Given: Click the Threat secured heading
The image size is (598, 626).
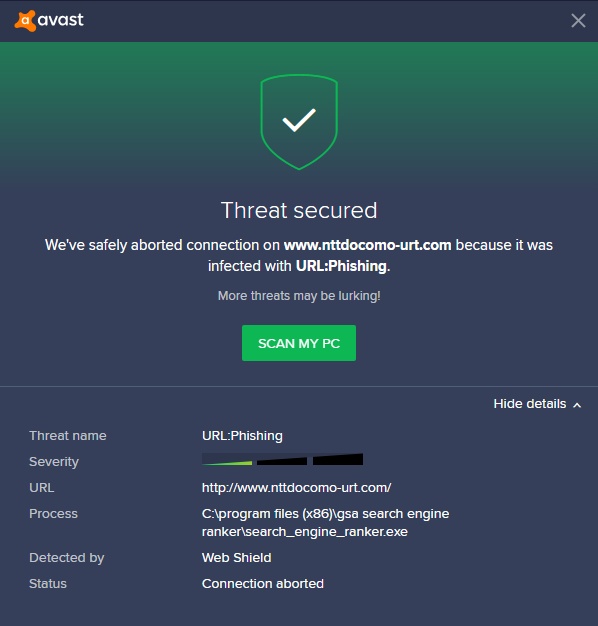Looking at the screenshot, I should (x=299, y=210).
